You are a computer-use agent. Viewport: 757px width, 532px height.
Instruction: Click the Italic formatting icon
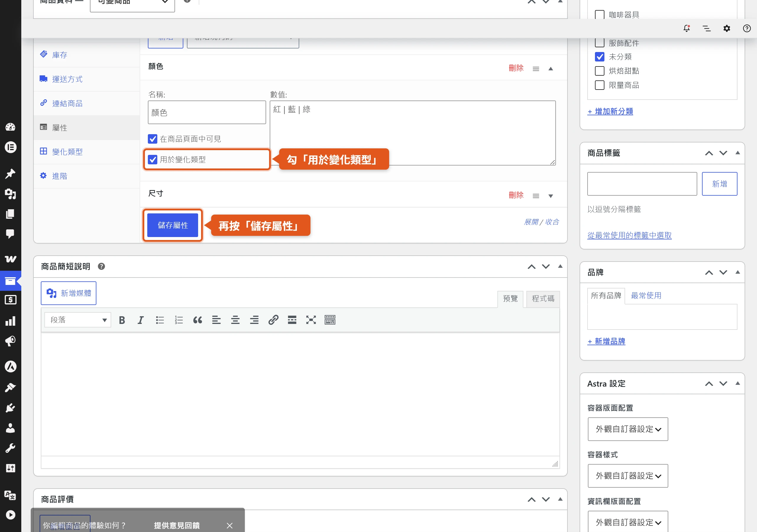141,320
